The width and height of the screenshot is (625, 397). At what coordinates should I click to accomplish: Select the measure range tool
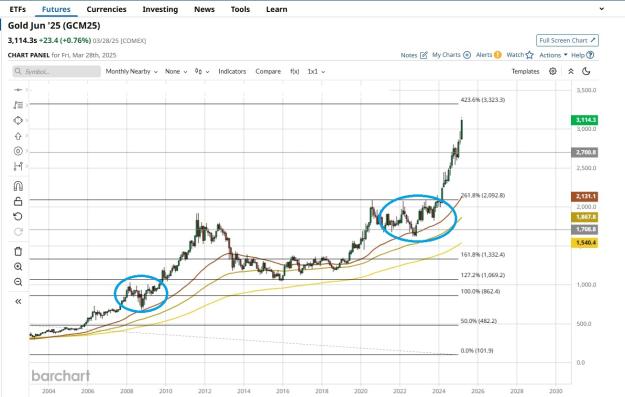[x=18, y=166]
